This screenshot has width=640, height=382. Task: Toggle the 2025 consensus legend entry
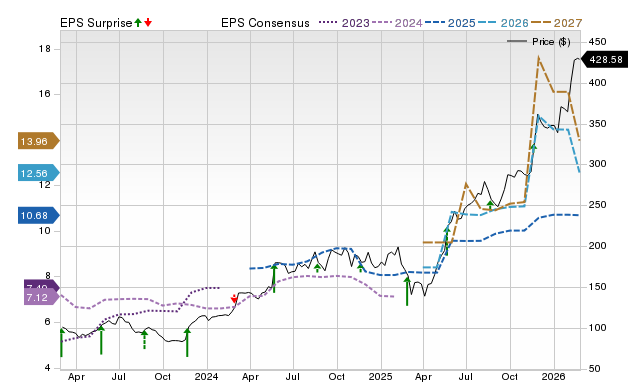click(450, 23)
